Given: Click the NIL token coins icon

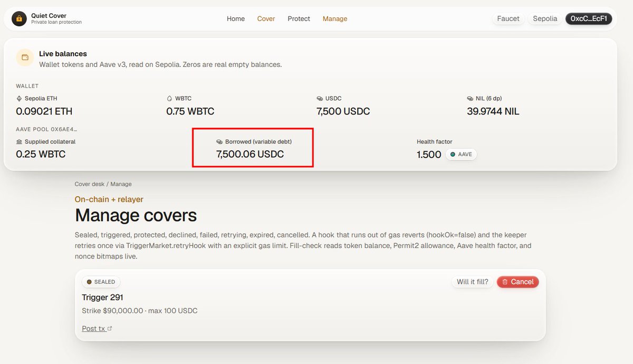Looking at the screenshot, I should tap(471, 99).
